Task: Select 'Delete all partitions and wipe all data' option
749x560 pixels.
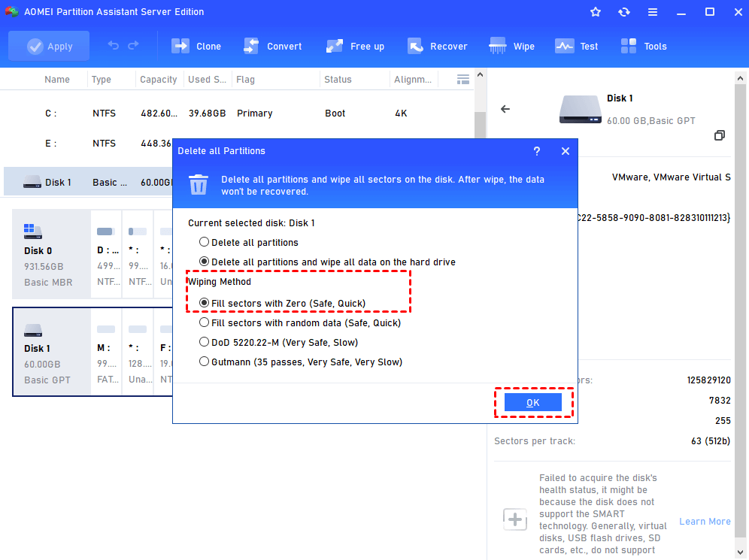Action: tap(327, 262)
